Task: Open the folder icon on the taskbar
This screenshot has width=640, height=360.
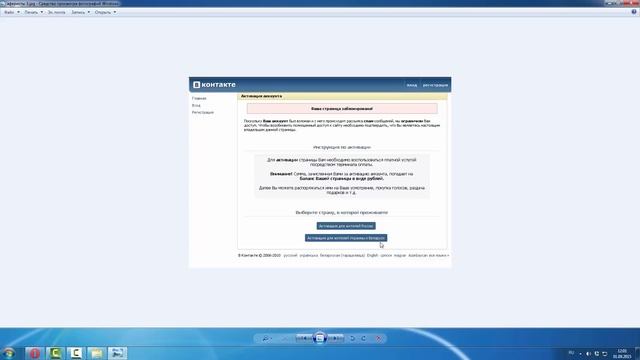Action: pyautogui.click(x=97, y=353)
